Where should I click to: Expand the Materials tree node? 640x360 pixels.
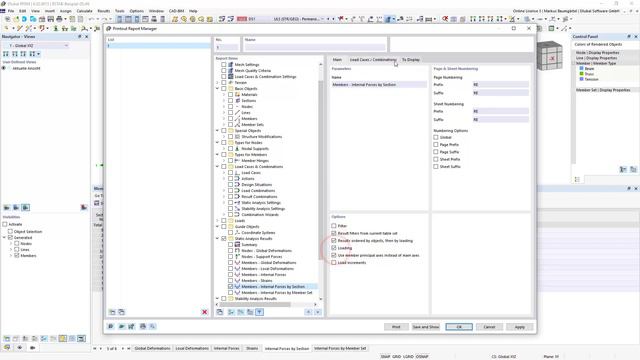(x=224, y=94)
